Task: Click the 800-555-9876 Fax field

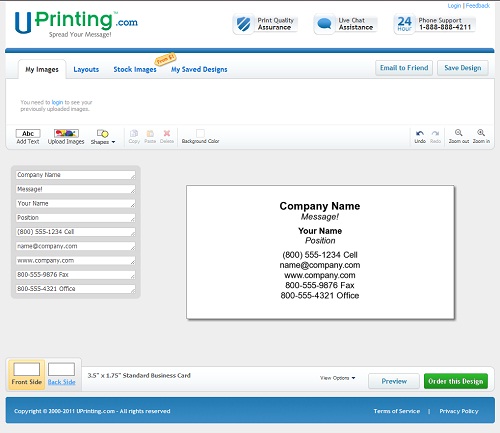Action: tap(76, 275)
